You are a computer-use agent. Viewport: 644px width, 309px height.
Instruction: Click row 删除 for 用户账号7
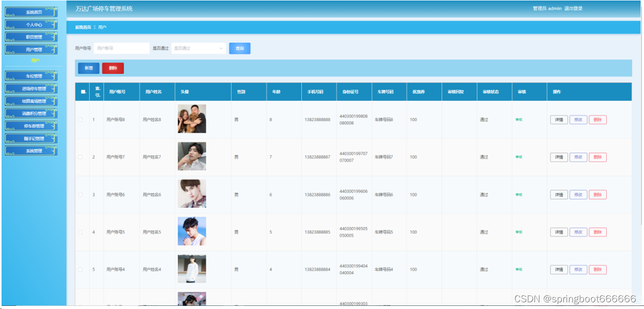597,157
